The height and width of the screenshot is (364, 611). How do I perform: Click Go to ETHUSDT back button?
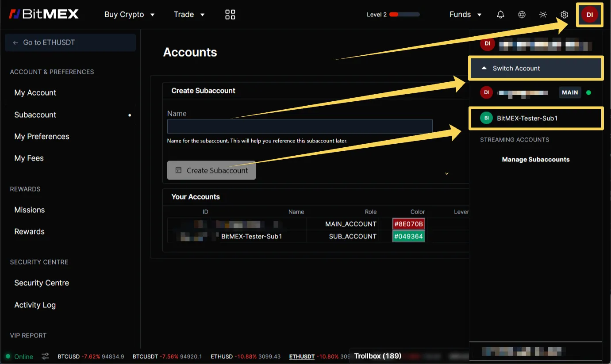coord(70,42)
